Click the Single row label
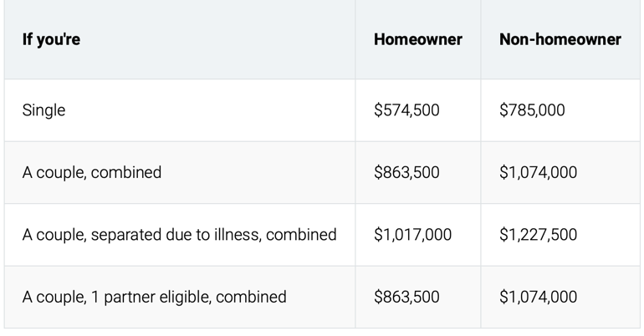644x336 pixels. point(43,110)
